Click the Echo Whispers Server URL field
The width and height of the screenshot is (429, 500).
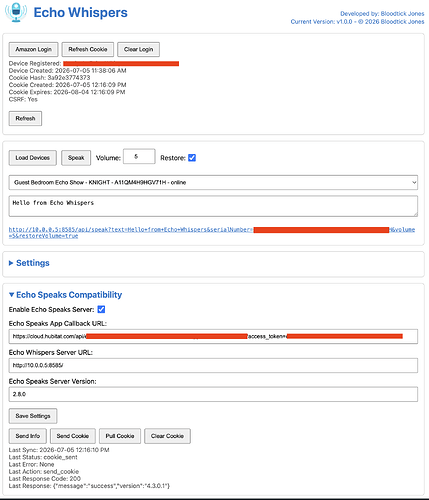click(213, 365)
